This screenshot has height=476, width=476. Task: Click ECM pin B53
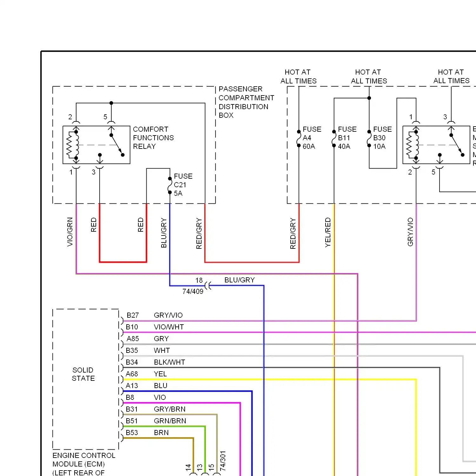[x=132, y=433]
